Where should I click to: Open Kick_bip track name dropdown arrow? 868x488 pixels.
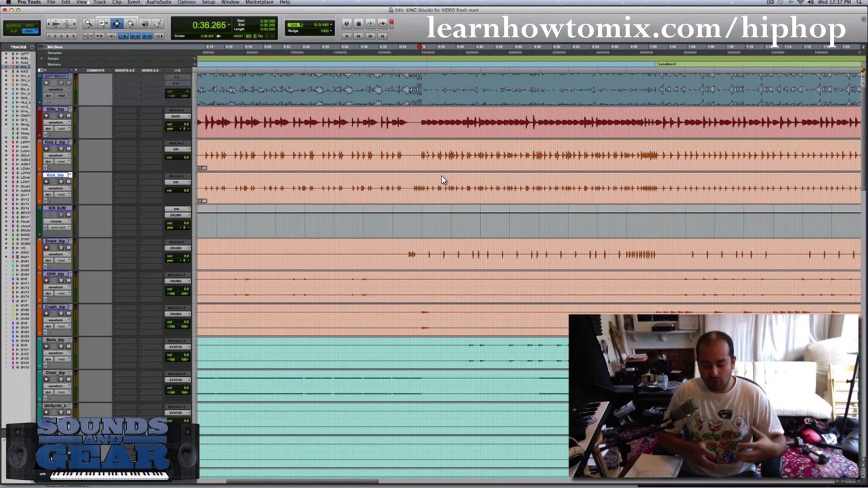[x=70, y=175]
